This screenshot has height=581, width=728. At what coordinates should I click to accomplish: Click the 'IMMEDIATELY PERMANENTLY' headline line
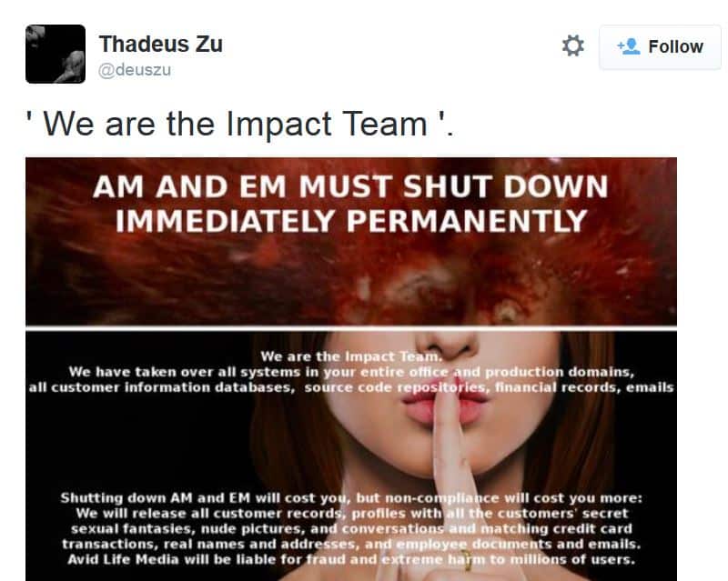pos(351,220)
